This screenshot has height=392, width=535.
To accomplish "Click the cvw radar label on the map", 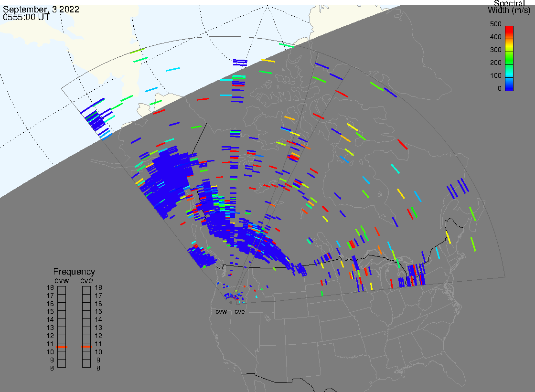I will [221, 311].
